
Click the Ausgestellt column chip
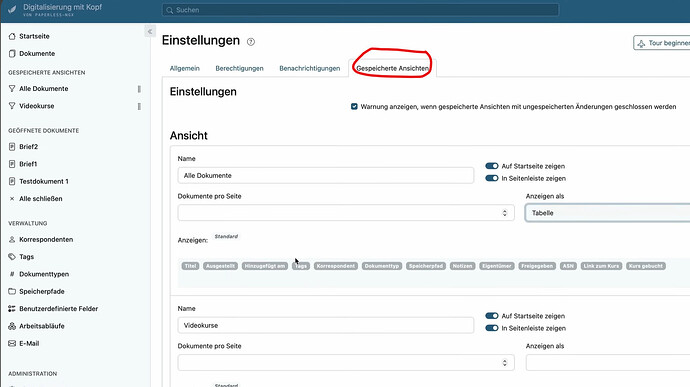click(220, 266)
